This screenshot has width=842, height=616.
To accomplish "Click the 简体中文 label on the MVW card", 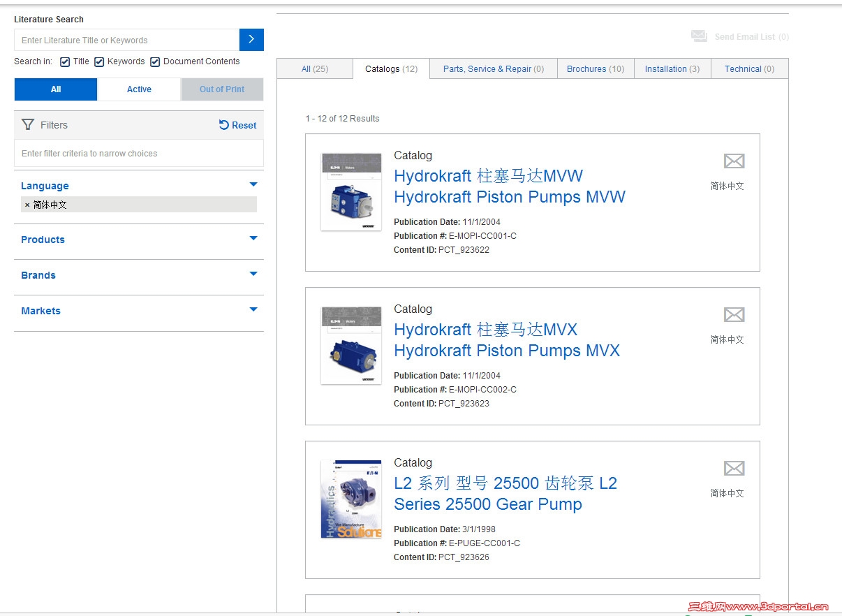I will [x=727, y=186].
